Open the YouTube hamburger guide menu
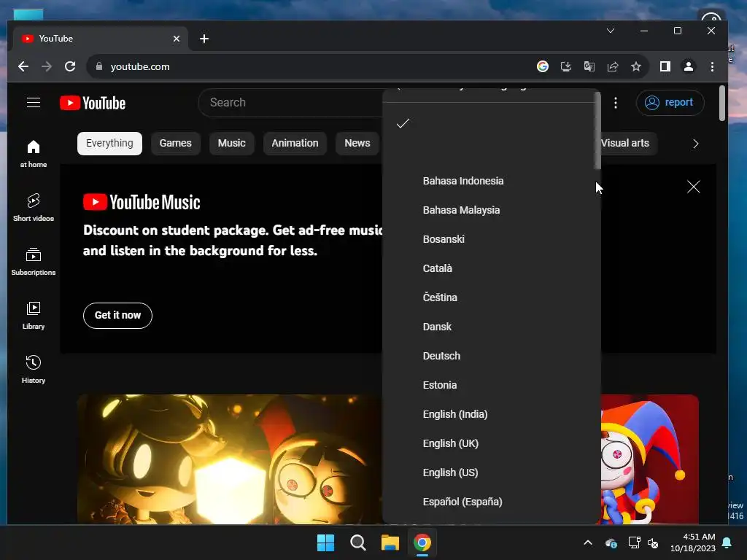Image resolution: width=747 pixels, height=560 pixels. 34,102
